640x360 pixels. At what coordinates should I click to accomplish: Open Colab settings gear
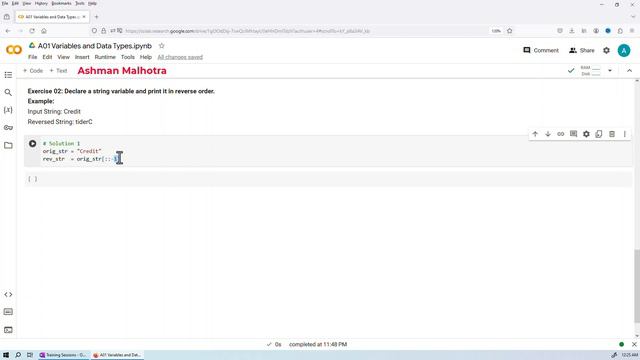(607, 50)
